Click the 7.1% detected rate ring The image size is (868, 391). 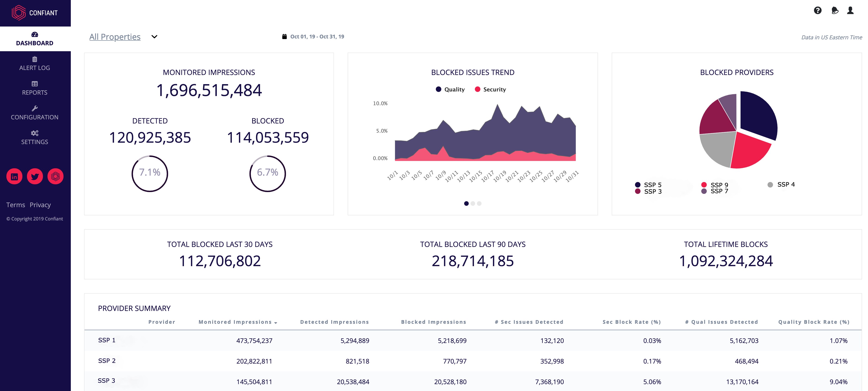tap(150, 174)
